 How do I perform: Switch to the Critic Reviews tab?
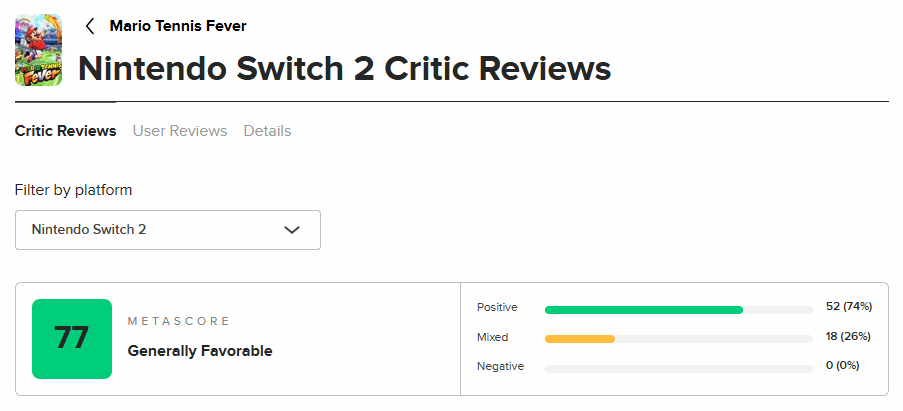coord(65,131)
